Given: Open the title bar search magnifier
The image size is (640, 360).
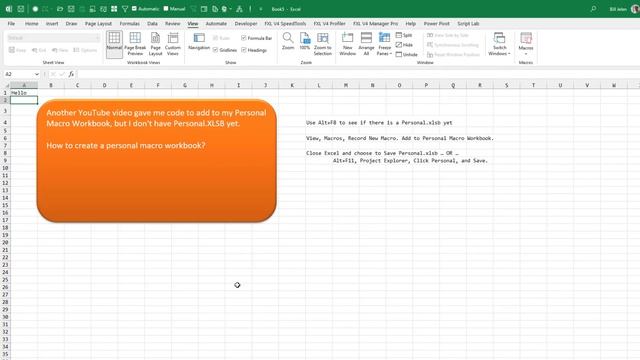Looking at the screenshot, I should (593, 9).
